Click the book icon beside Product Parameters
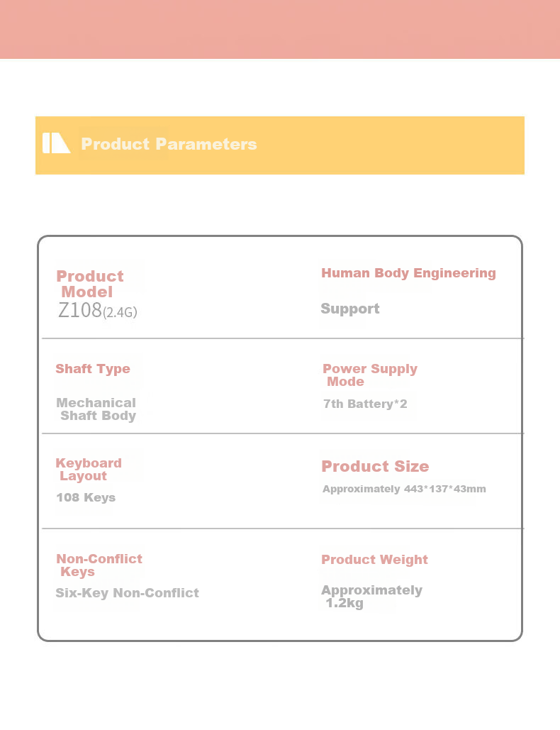Viewport: 560px width, 730px height. pos(56,143)
